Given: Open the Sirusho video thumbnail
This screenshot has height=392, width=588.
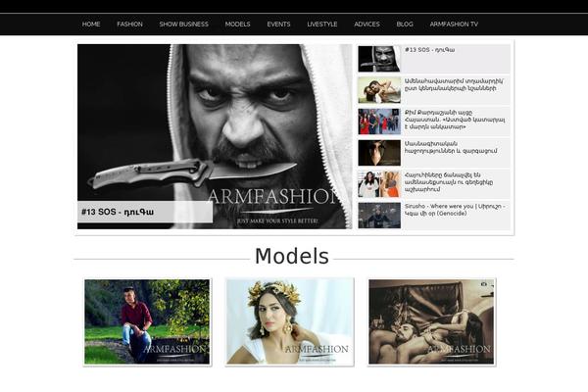Looking at the screenshot, I should pyautogui.click(x=379, y=216).
